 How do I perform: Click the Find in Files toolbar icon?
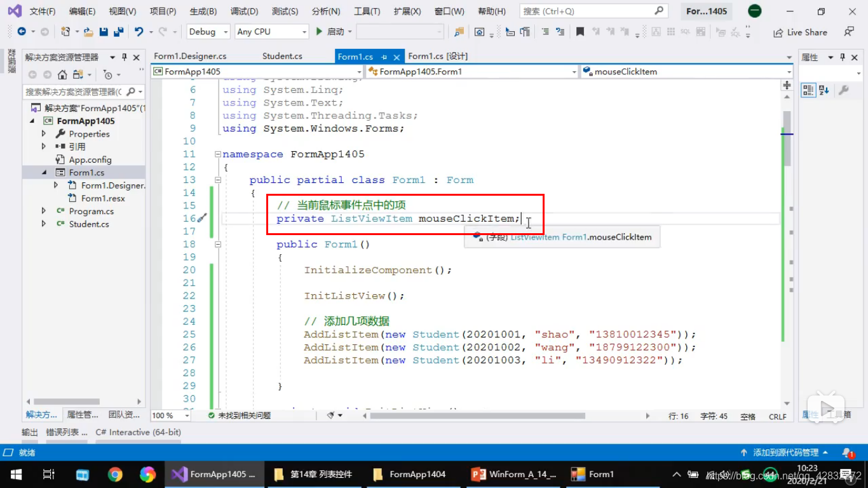pyautogui.click(x=459, y=32)
